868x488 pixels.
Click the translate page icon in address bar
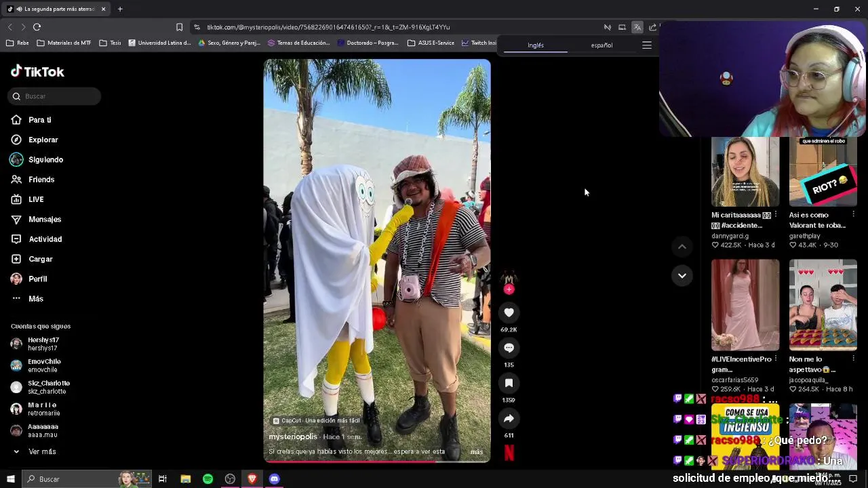tap(637, 27)
